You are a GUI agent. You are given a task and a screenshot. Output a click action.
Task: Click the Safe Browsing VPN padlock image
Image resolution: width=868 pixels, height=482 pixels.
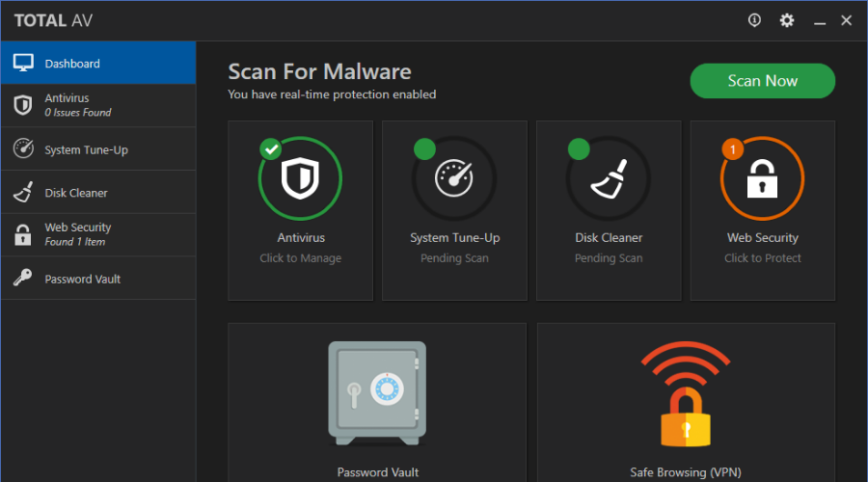pyautogui.click(x=686, y=393)
